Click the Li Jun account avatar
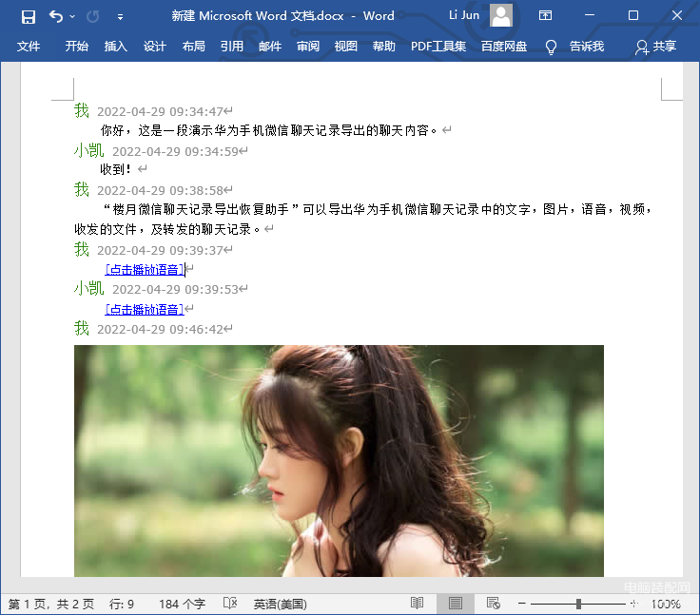This screenshot has width=700, height=615. 501,15
